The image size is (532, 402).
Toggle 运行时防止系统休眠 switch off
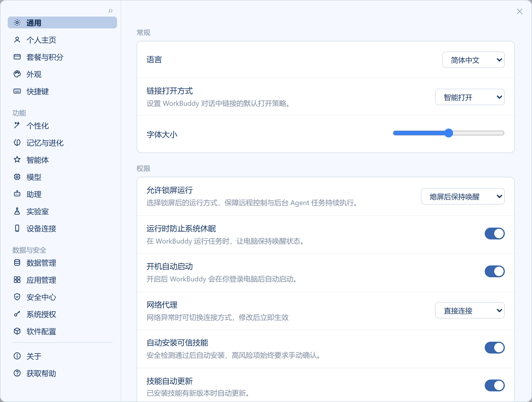(494, 234)
